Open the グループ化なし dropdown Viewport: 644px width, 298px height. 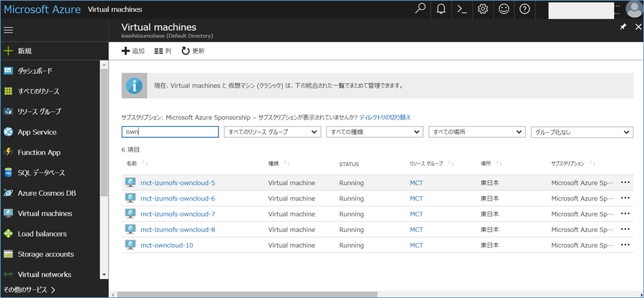click(581, 132)
